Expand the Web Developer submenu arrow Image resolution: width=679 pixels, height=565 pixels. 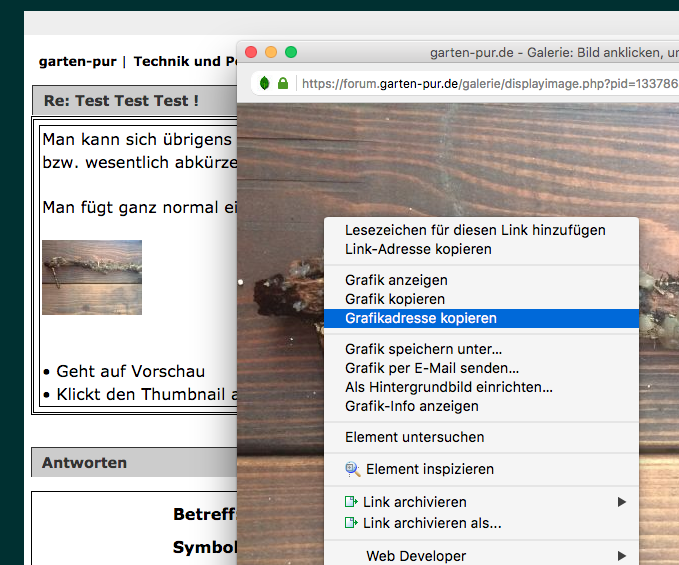point(622,556)
